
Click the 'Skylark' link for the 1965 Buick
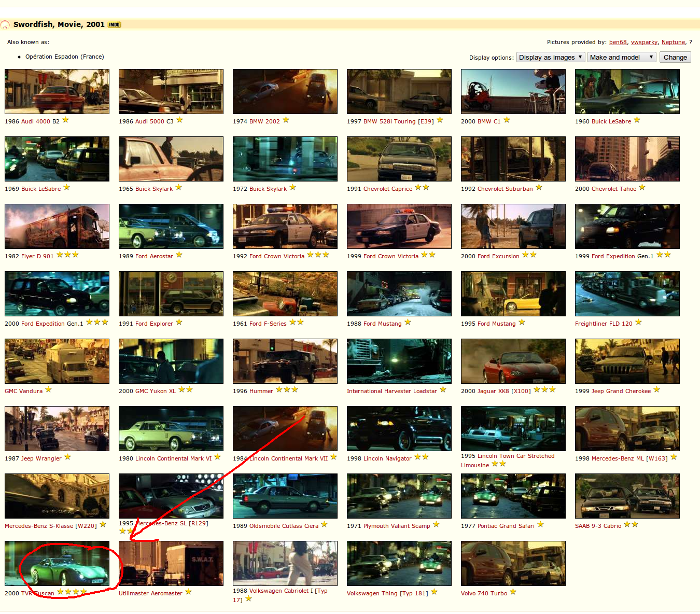pos(163,189)
